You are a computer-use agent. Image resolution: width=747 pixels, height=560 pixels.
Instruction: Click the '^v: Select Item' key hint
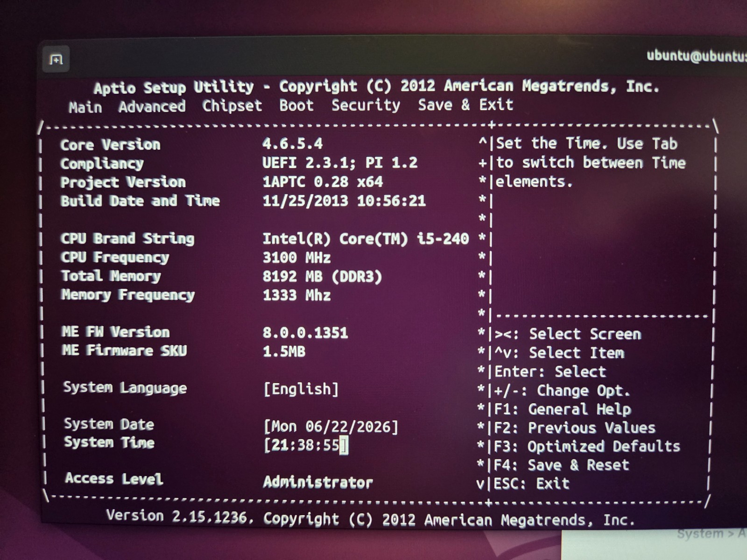click(x=559, y=353)
